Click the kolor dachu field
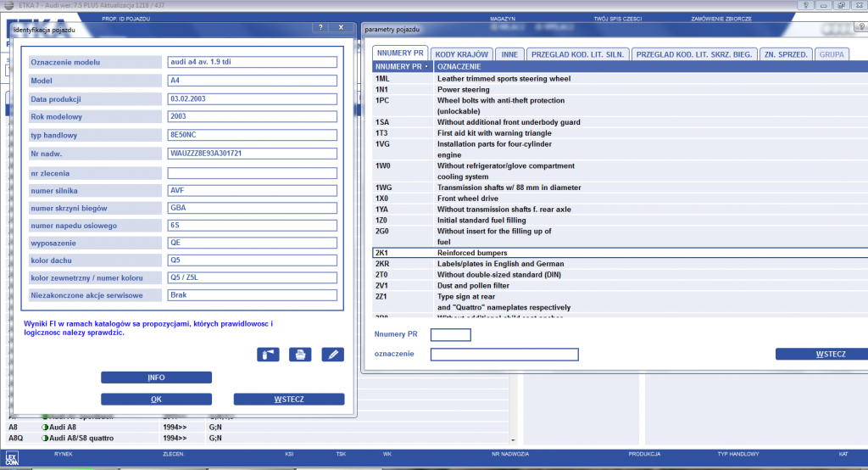The height and width of the screenshot is (470, 868). click(252, 260)
